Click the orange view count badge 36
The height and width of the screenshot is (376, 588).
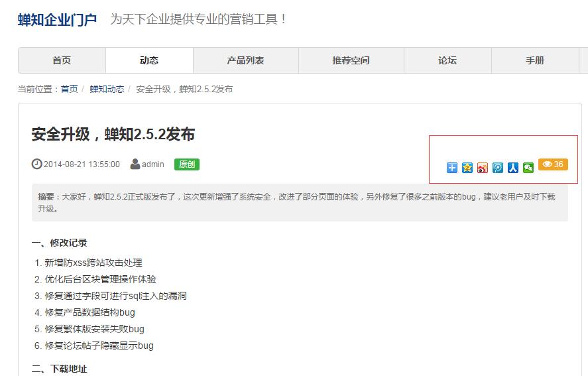(553, 164)
